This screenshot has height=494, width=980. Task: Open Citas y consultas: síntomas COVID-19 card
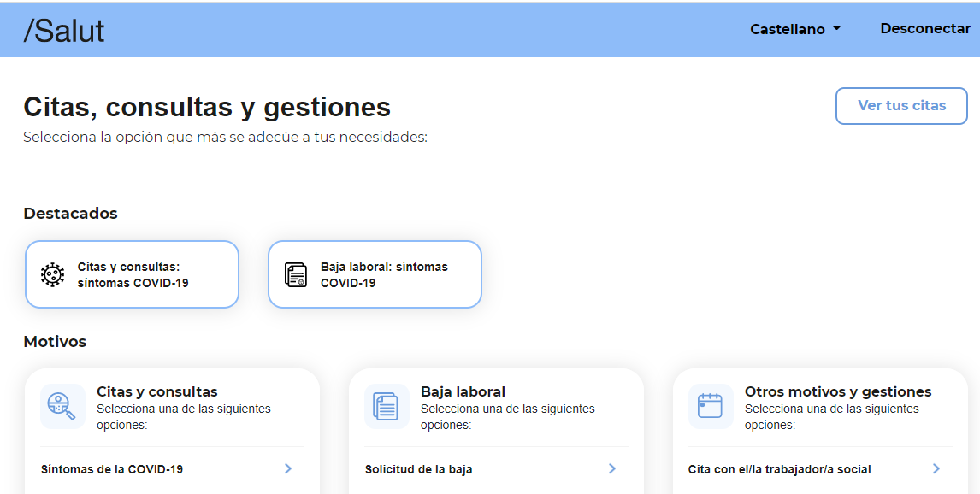pyautogui.click(x=132, y=274)
